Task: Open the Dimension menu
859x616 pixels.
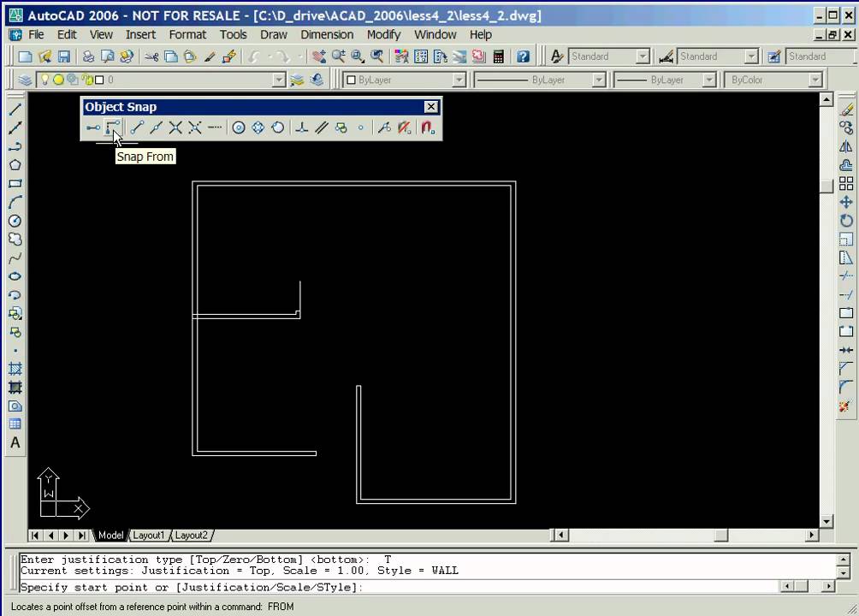Action: tap(326, 34)
